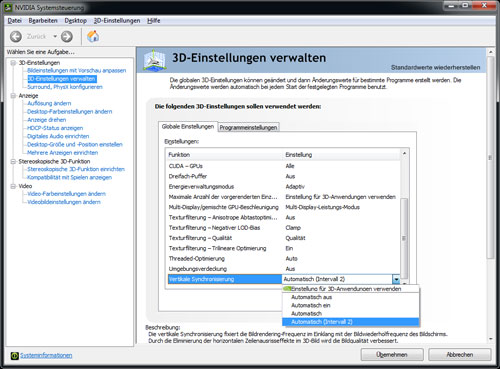The width and height of the screenshot is (500, 369).
Task: Click Standardwerte wiederherstellen link
Action: coord(435,67)
